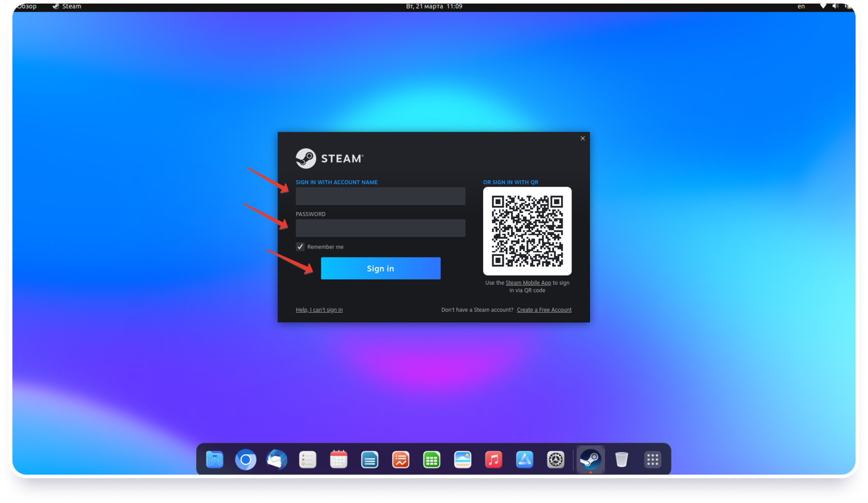
Task: Open the image viewer app in dock
Action: coord(462,460)
